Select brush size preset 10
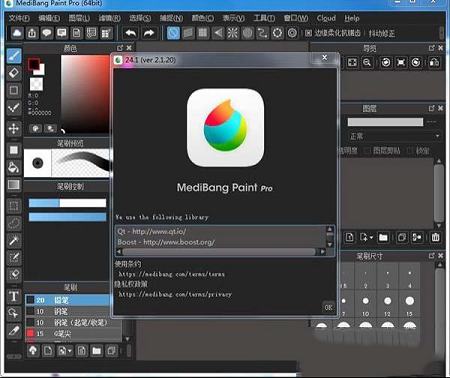 (365, 305)
